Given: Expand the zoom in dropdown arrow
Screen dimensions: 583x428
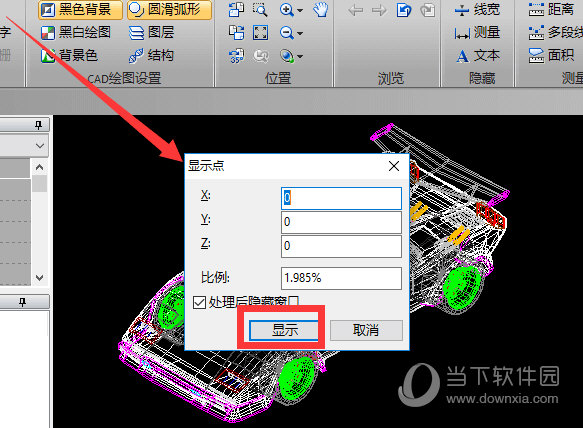Looking at the screenshot, I should coord(300,10).
